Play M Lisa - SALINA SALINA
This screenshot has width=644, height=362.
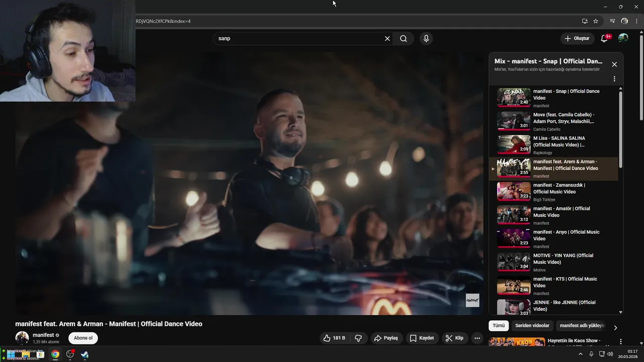pyautogui.click(x=553, y=145)
